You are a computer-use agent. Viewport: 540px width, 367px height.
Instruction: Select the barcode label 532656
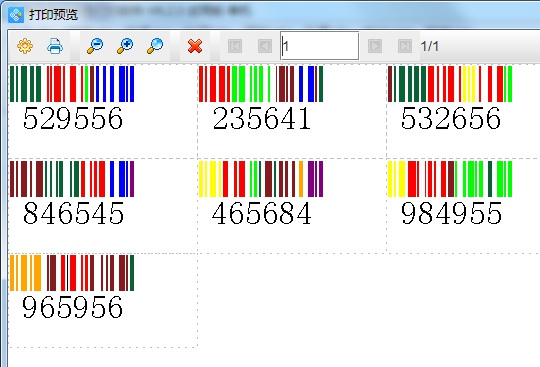(450, 98)
